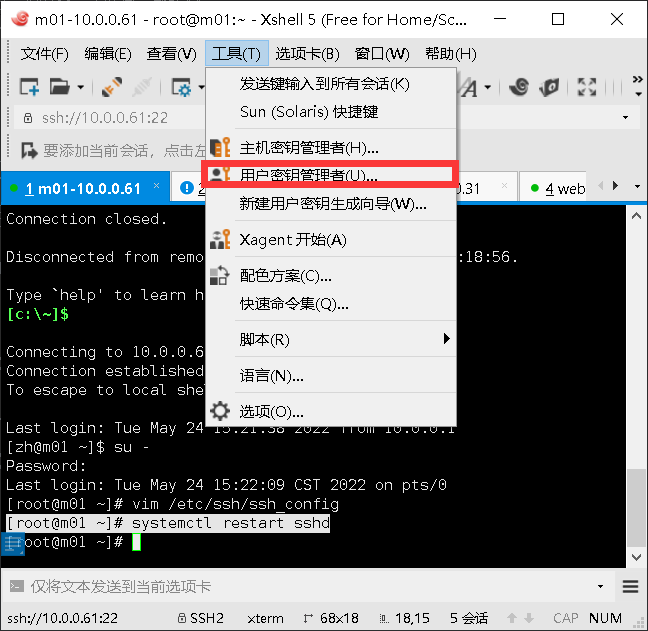Open compose bar target dropdown arrow
The width and height of the screenshot is (648, 631).
[600, 586]
